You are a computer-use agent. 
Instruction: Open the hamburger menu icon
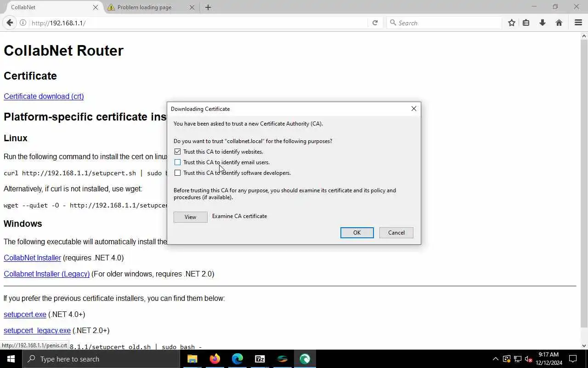click(x=578, y=23)
